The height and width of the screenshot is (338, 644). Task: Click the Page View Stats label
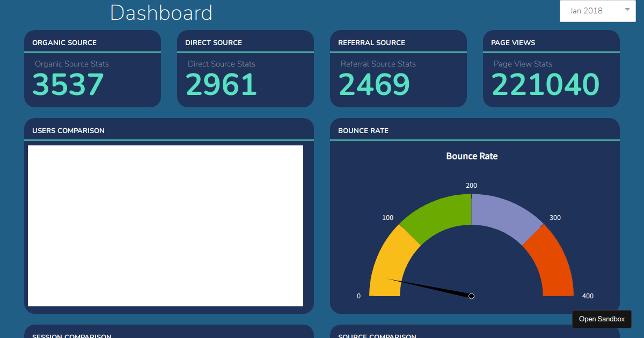tap(523, 64)
